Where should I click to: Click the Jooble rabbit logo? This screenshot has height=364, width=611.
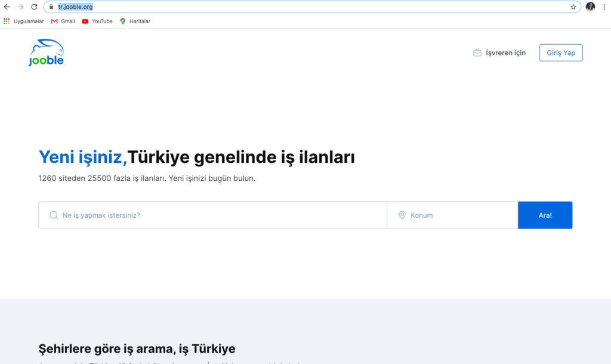46,53
